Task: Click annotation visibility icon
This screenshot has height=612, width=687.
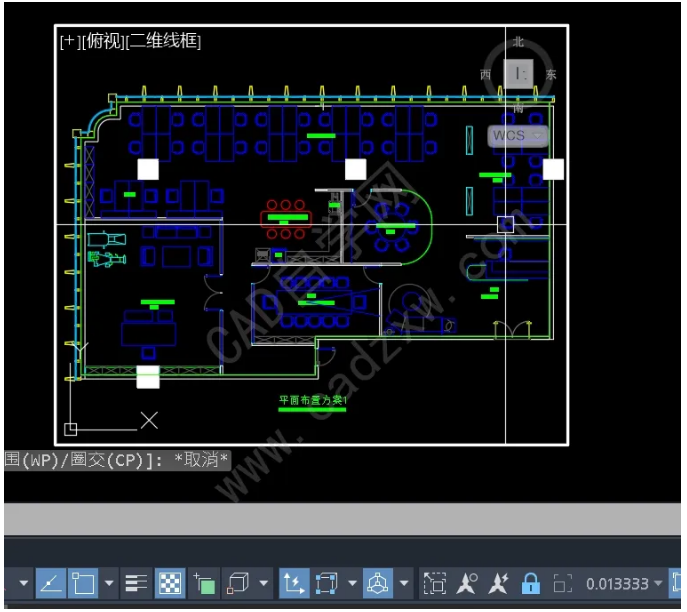Action: pos(467,586)
